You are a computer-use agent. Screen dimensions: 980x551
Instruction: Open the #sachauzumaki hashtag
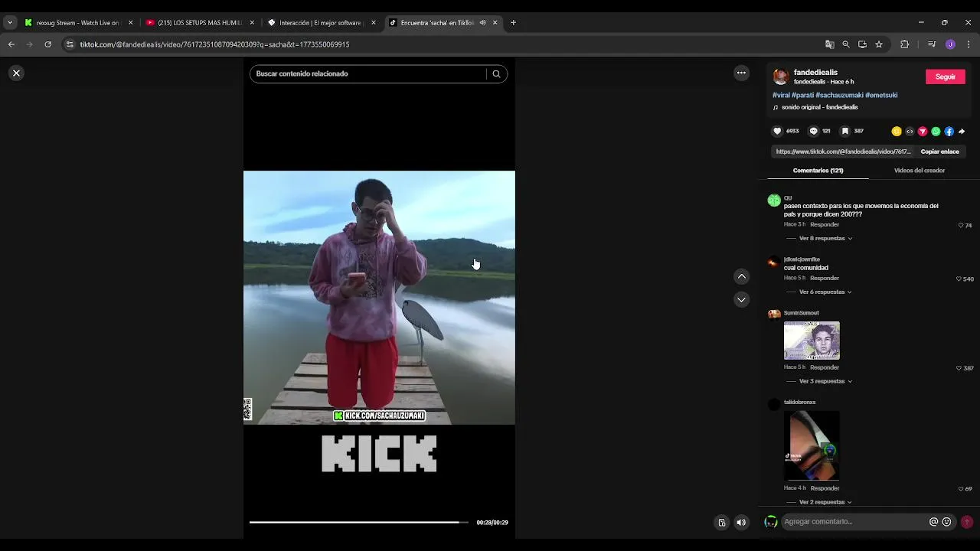839,95
